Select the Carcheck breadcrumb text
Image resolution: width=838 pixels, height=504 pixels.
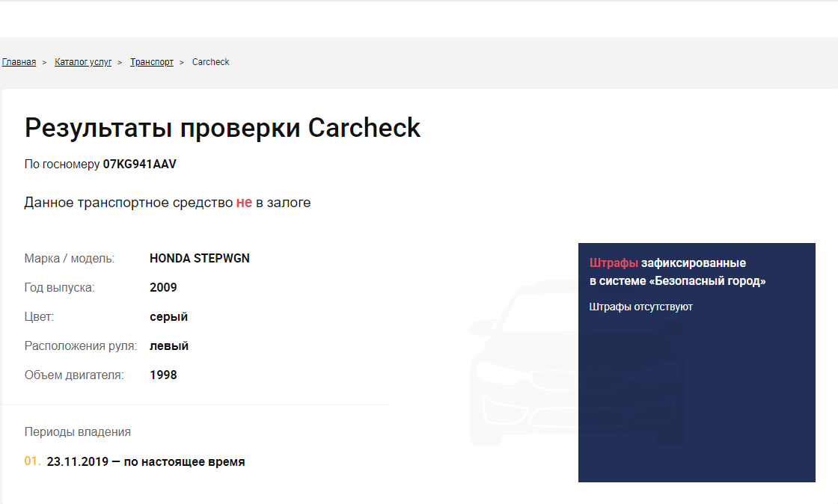[x=210, y=62]
